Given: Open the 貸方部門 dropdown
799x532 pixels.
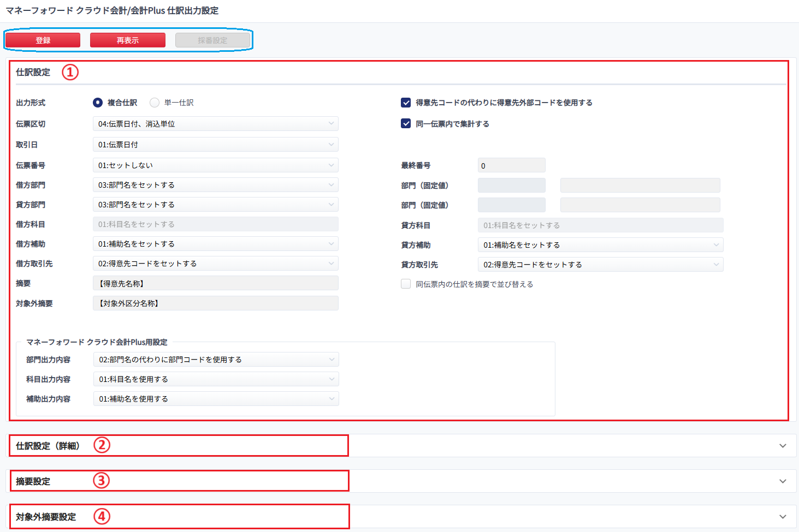Looking at the screenshot, I should tap(216, 205).
